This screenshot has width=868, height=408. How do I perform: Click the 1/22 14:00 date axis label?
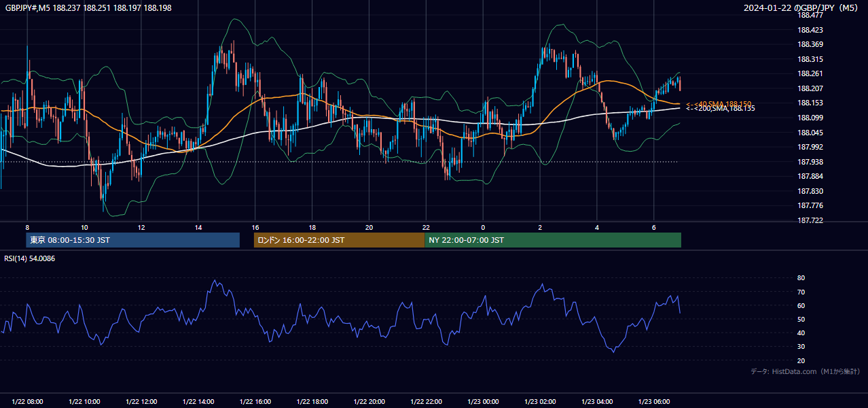coord(198,402)
